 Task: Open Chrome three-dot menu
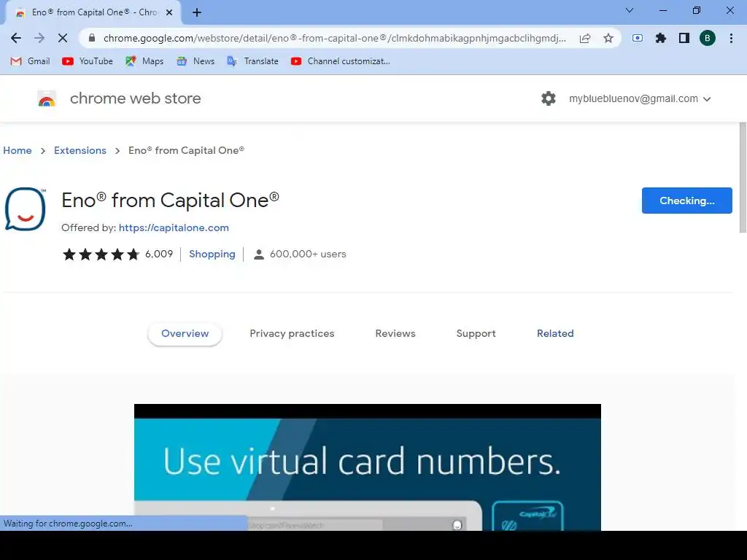pos(731,38)
